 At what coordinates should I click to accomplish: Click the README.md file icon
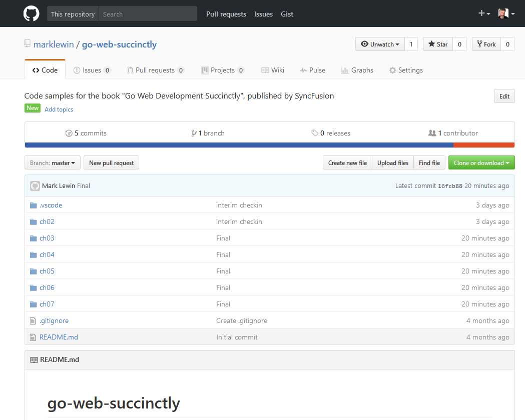tap(33, 337)
